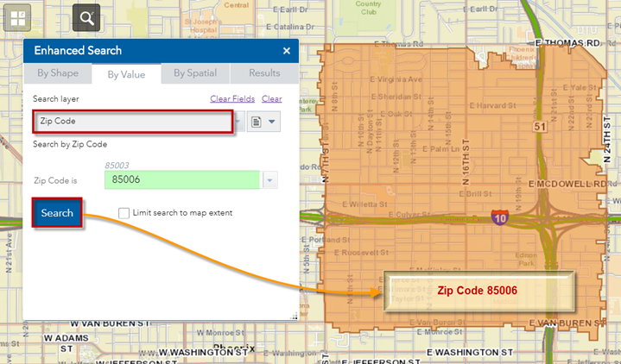The width and height of the screenshot is (621, 364).
Task: Go to the Results tab
Action: [x=264, y=74]
